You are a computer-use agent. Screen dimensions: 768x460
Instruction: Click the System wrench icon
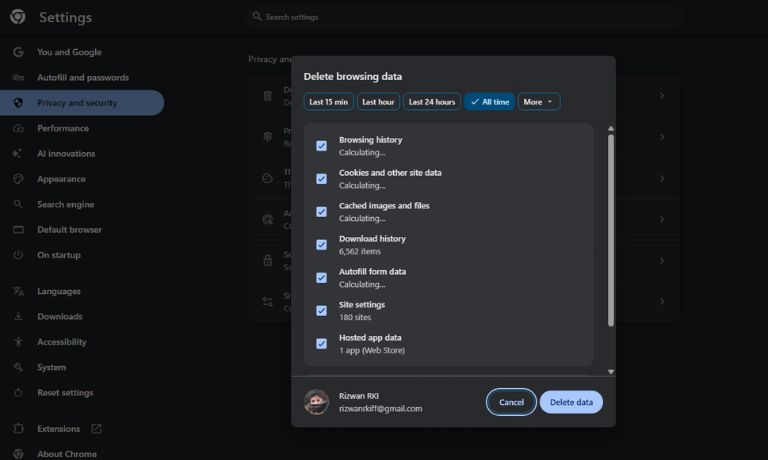click(18, 367)
